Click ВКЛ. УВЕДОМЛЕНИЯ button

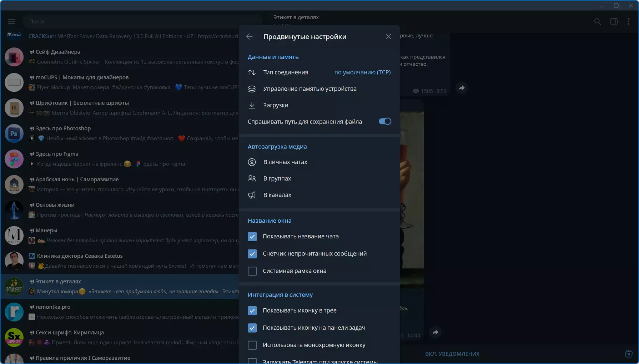[x=452, y=354]
